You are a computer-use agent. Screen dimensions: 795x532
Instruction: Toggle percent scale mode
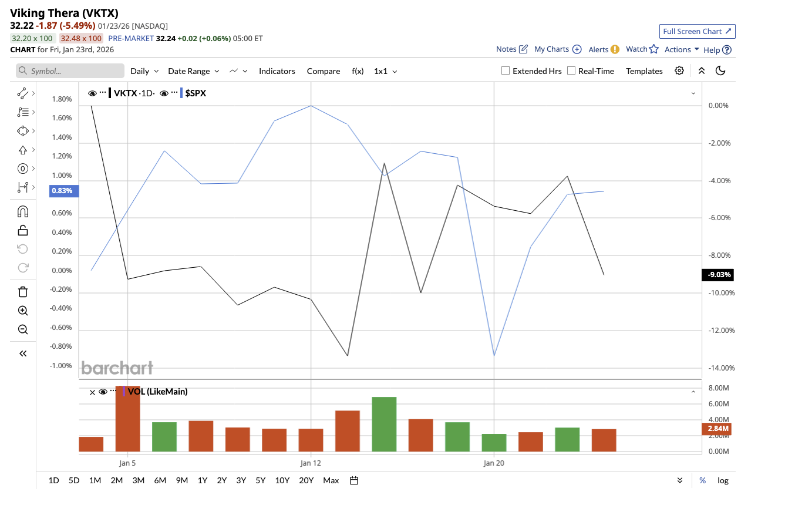[x=702, y=480]
